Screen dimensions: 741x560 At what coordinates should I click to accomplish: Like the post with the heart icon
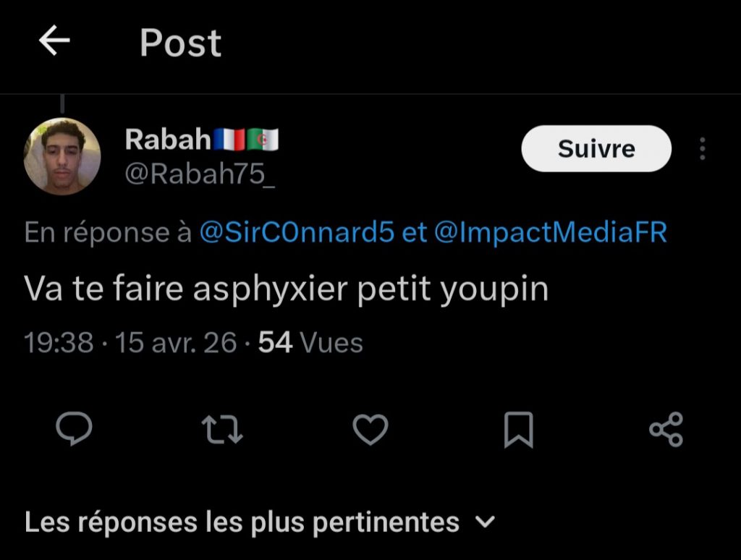[370, 430]
